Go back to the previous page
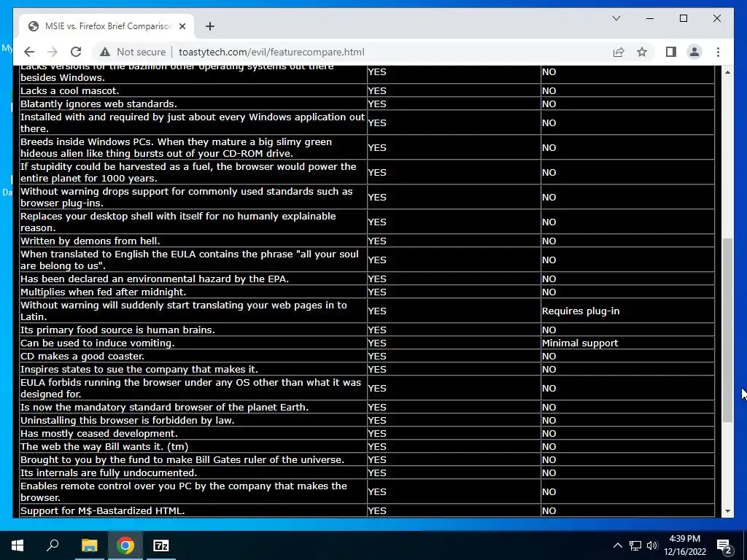Screen dimensions: 747x560 [29, 52]
